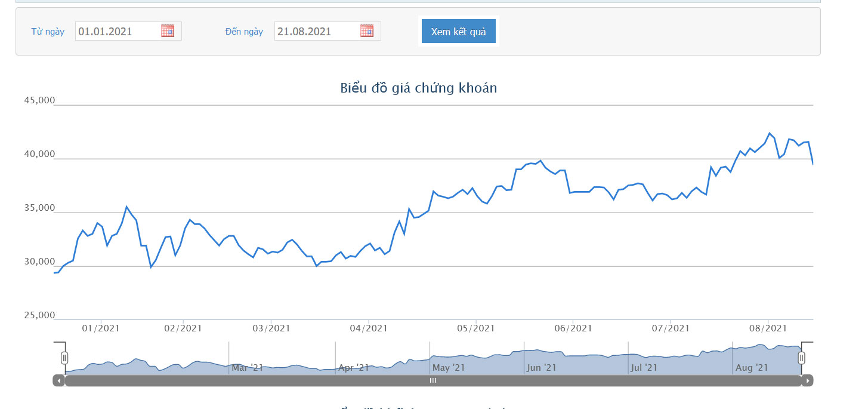Open the calendar picker for Đến ngày
The height and width of the screenshot is (409, 868).
coord(367,31)
